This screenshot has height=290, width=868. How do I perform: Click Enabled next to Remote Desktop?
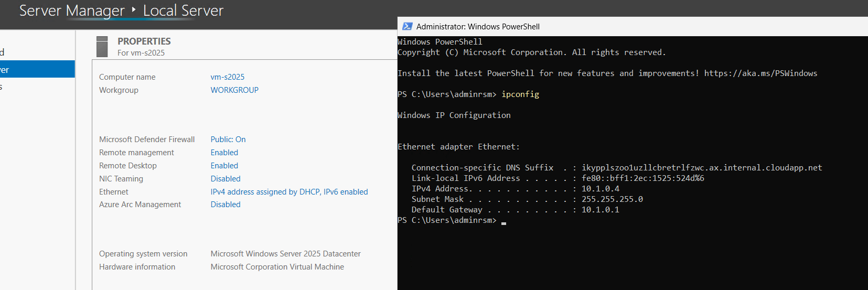click(x=224, y=166)
